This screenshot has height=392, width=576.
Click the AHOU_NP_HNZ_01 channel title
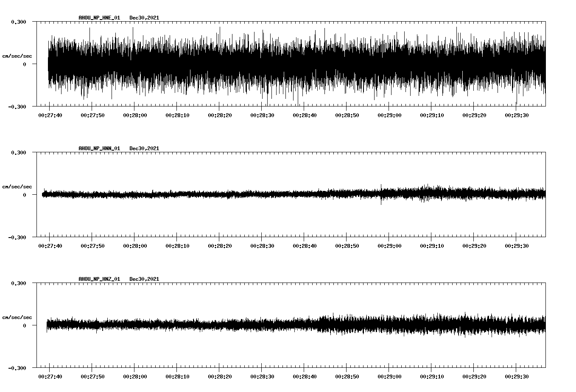tap(99, 279)
